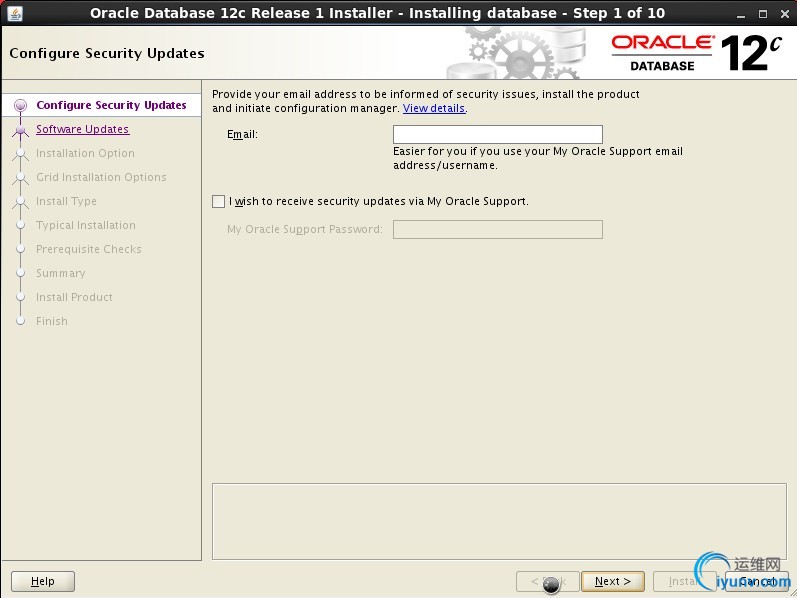Click the empty message area at bottom
The height and width of the screenshot is (598, 797).
499,521
